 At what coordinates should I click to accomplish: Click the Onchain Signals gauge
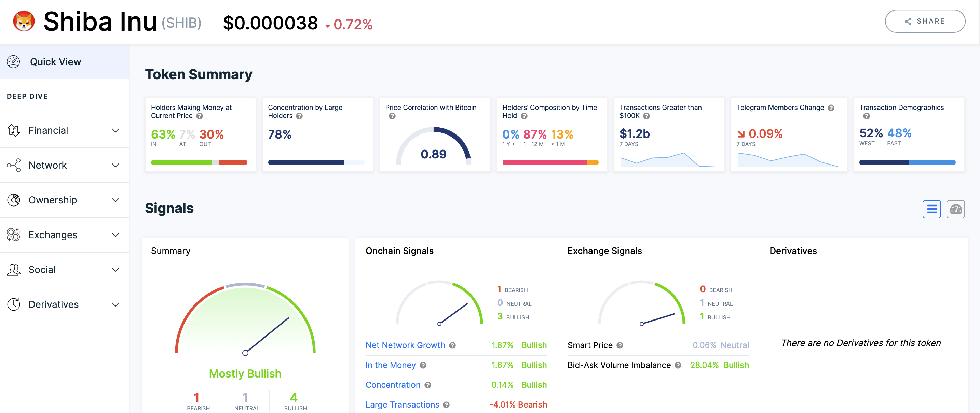(x=439, y=303)
